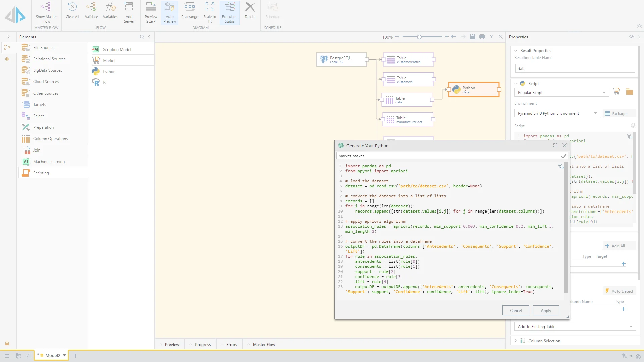Open the Machine Learning elements category
This screenshot has height=362, width=644.
point(49,162)
